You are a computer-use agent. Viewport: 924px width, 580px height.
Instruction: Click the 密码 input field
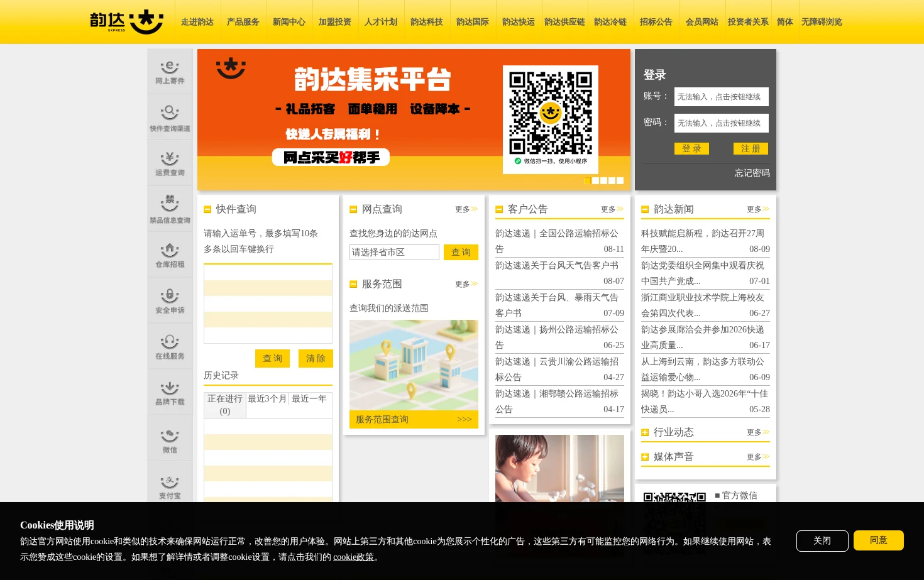[x=722, y=123]
